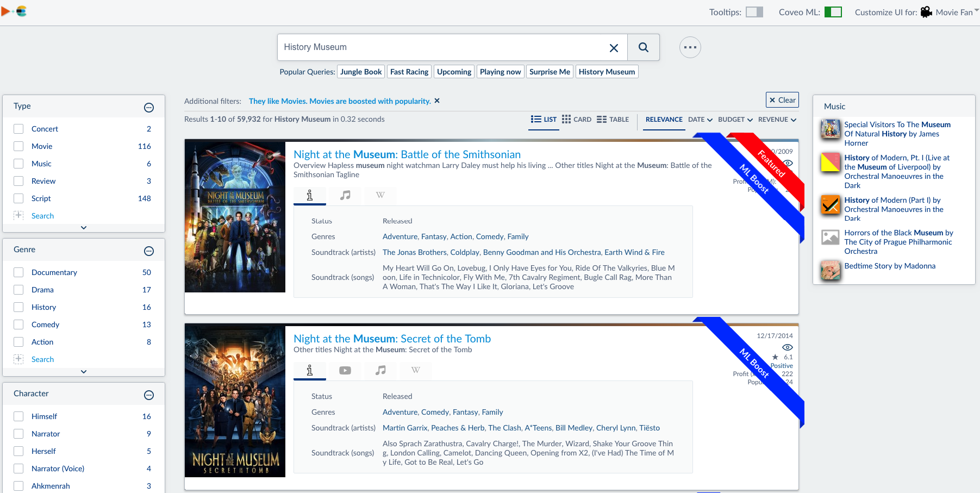Viewport: 980px width, 493px height.
Task: Click the Search link in Genre facet
Action: coord(42,359)
